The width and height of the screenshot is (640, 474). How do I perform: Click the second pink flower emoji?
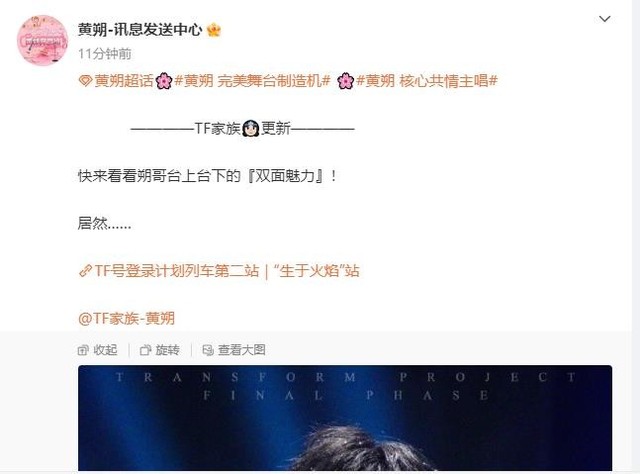[345, 81]
